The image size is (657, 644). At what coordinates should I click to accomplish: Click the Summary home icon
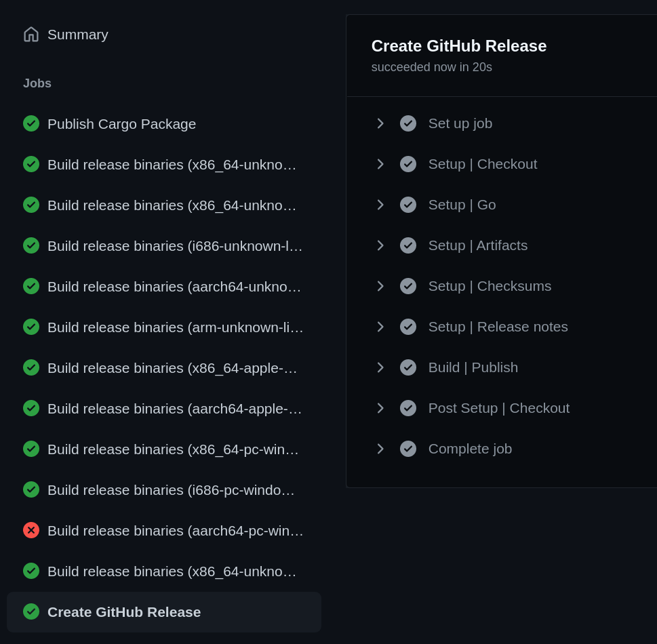[31, 35]
